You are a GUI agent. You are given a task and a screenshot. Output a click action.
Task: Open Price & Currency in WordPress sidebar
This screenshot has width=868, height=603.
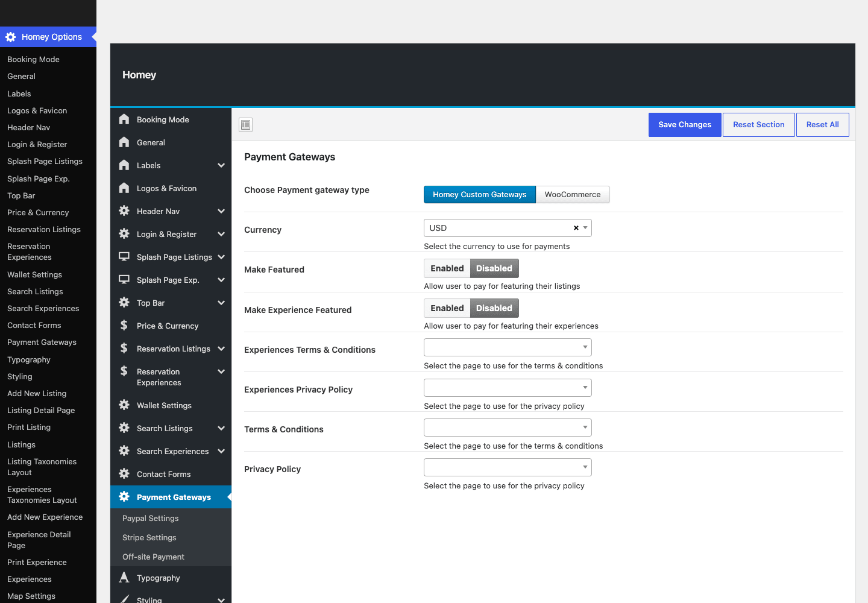(38, 212)
